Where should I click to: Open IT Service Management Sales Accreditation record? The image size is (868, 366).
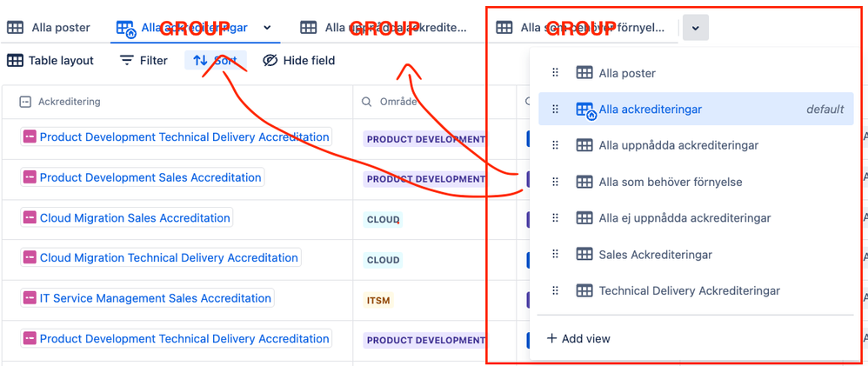tap(147, 298)
